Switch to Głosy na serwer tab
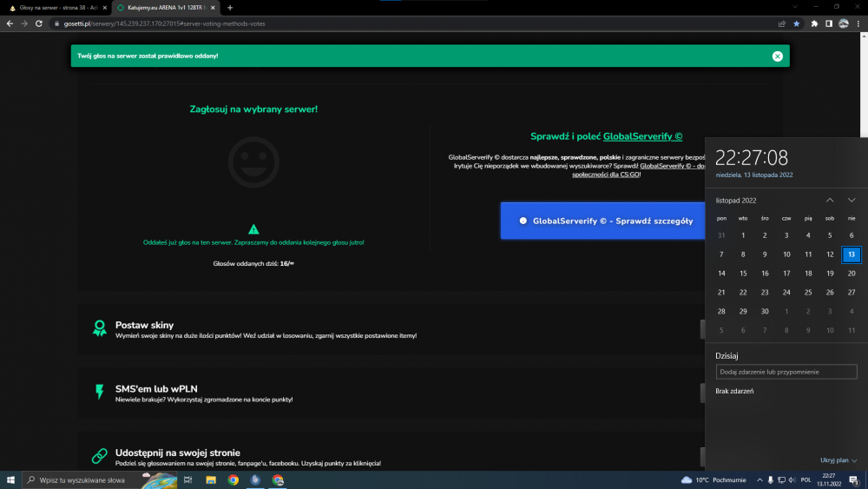 (56, 8)
